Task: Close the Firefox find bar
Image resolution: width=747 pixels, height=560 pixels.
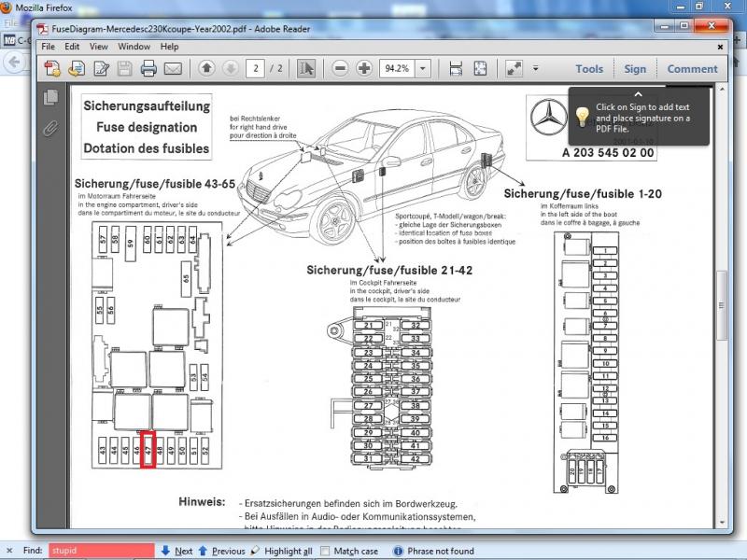Action: coord(9,551)
